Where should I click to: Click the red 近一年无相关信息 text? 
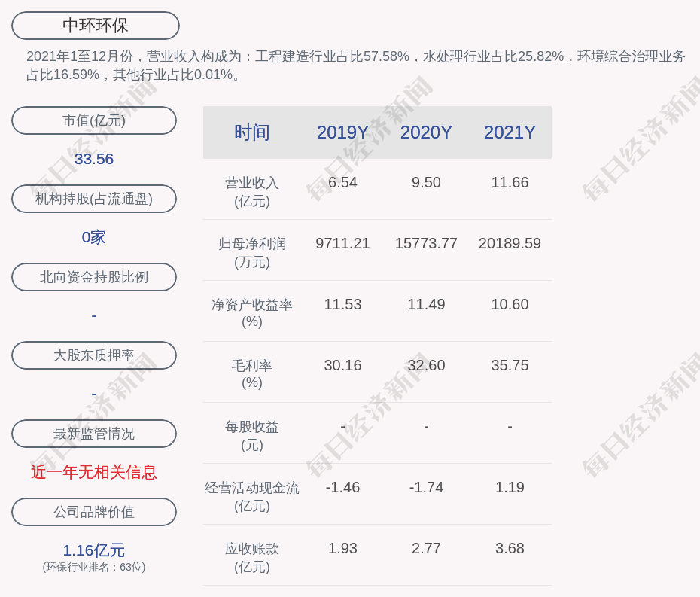tap(94, 472)
